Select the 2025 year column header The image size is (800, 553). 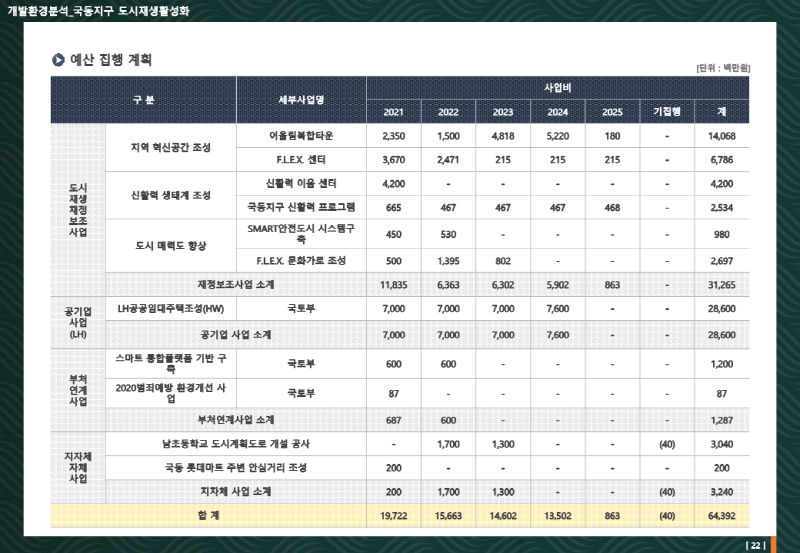point(612,111)
